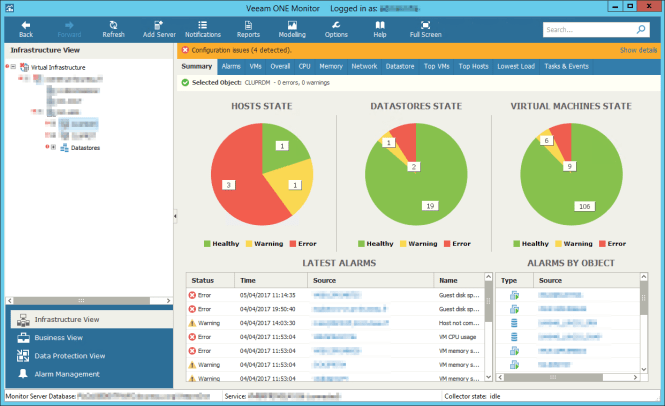The image size is (665, 406).
Task: Sort Latest Alarms by Time column
Action: [271, 280]
